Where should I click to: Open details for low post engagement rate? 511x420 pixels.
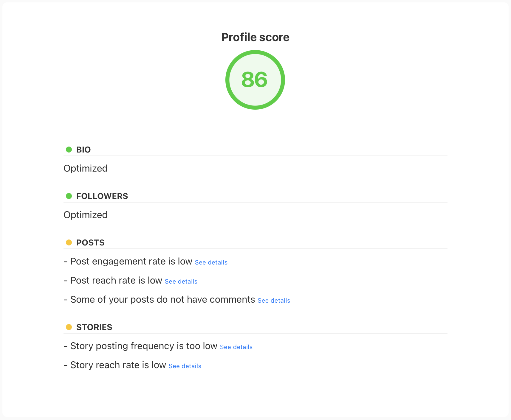click(211, 262)
